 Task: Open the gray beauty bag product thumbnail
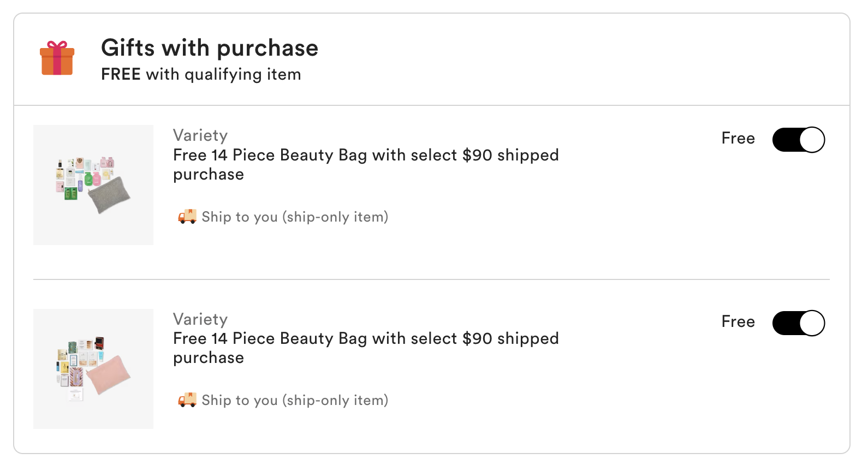point(93,184)
